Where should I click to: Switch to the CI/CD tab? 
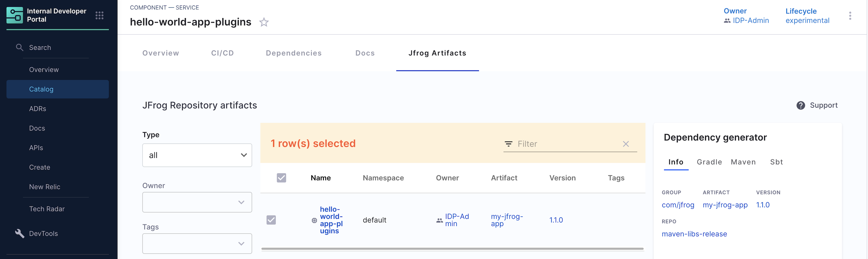222,53
